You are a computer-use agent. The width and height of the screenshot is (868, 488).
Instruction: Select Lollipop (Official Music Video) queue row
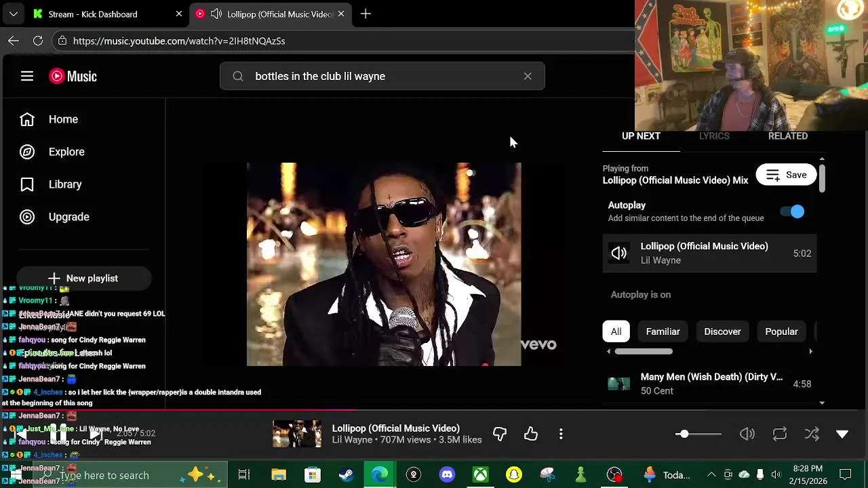(x=709, y=253)
